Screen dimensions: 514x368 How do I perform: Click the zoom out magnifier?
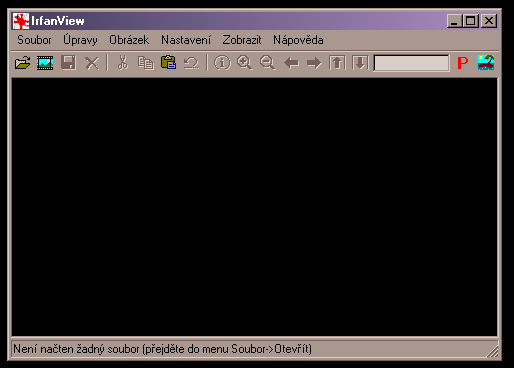click(x=268, y=63)
